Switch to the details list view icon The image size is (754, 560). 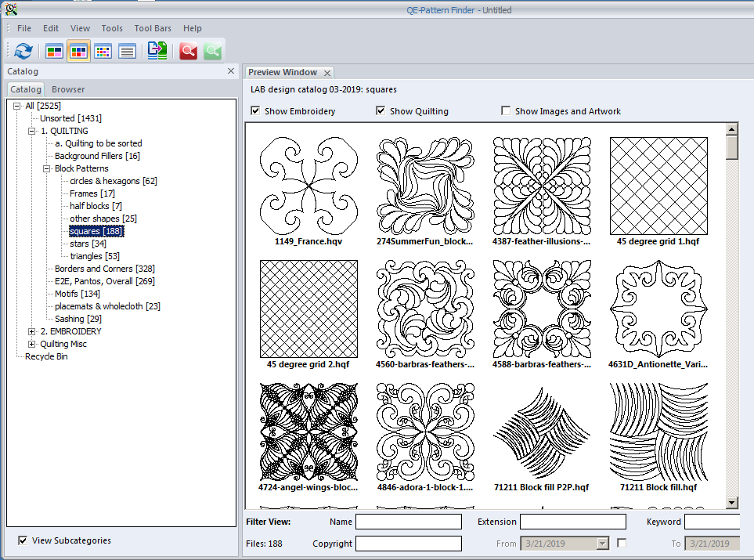click(x=127, y=51)
